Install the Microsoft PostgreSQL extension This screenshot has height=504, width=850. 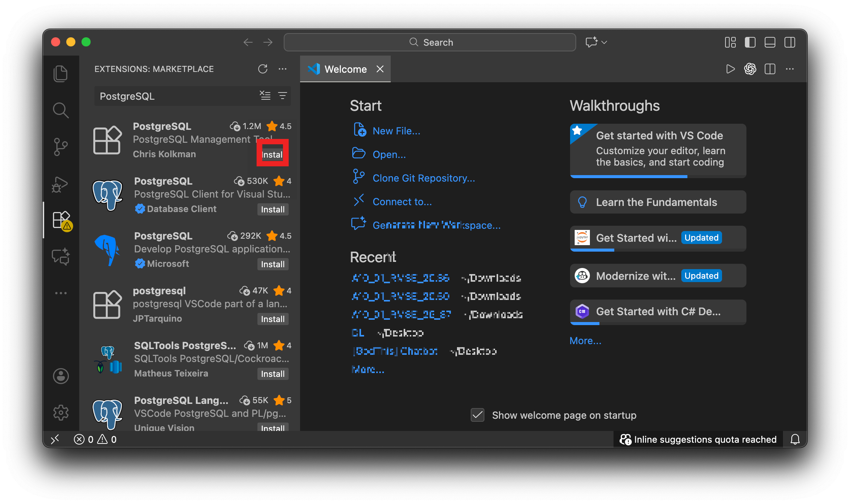coord(273,264)
